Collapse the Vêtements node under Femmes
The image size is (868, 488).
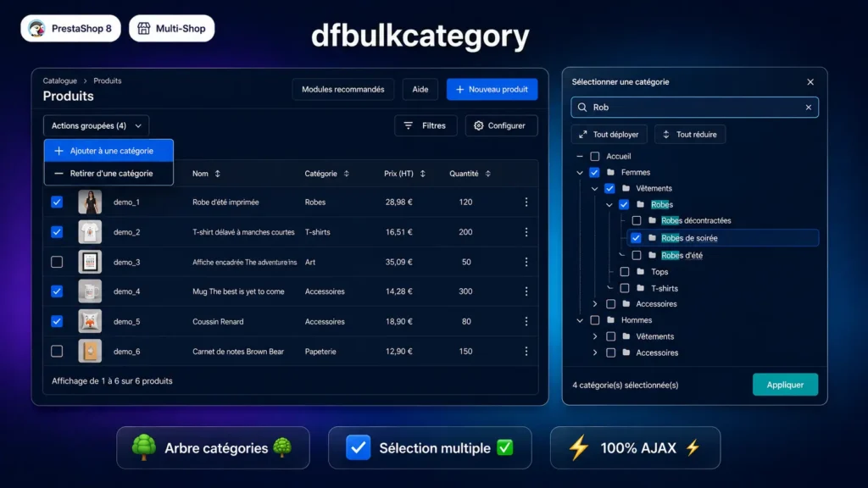tap(594, 189)
